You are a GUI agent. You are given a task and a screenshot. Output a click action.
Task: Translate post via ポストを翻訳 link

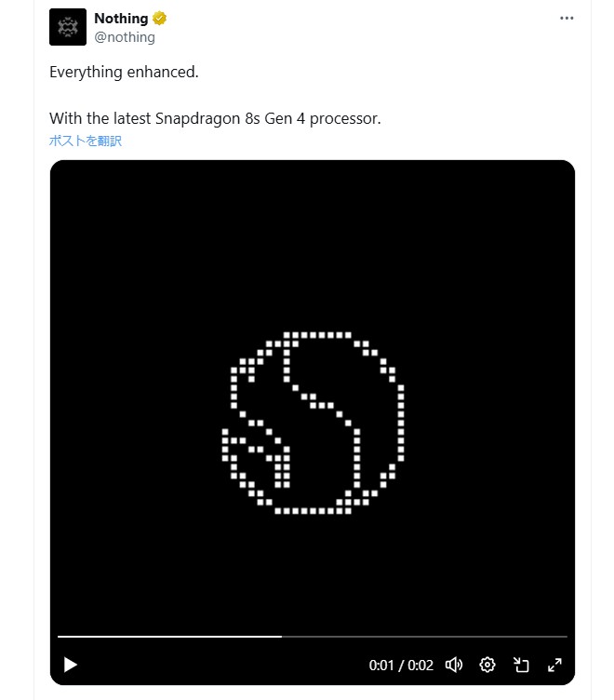tap(86, 141)
